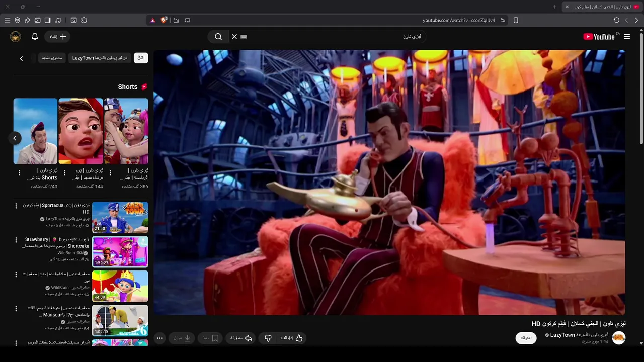Viewport: 644px width, 362px height.
Task: Open options menu for Sportacus video
Action: (x=16, y=206)
